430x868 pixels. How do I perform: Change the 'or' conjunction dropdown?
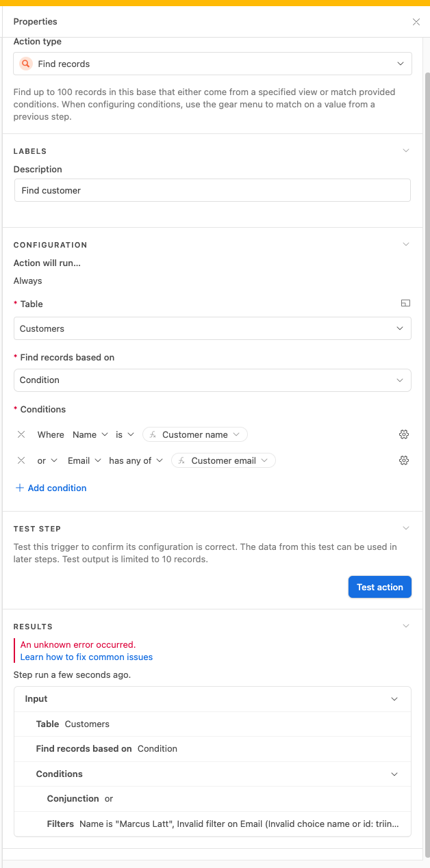pyautogui.click(x=47, y=460)
